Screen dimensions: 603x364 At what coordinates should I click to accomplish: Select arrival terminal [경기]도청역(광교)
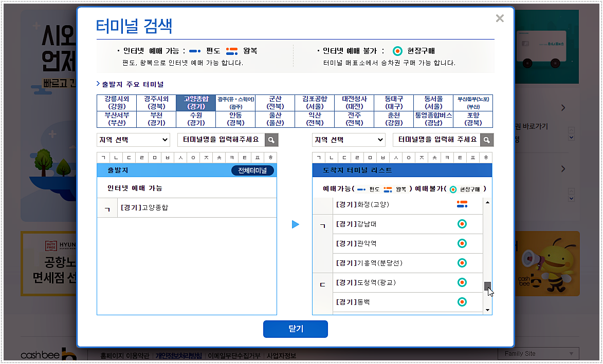(408, 283)
